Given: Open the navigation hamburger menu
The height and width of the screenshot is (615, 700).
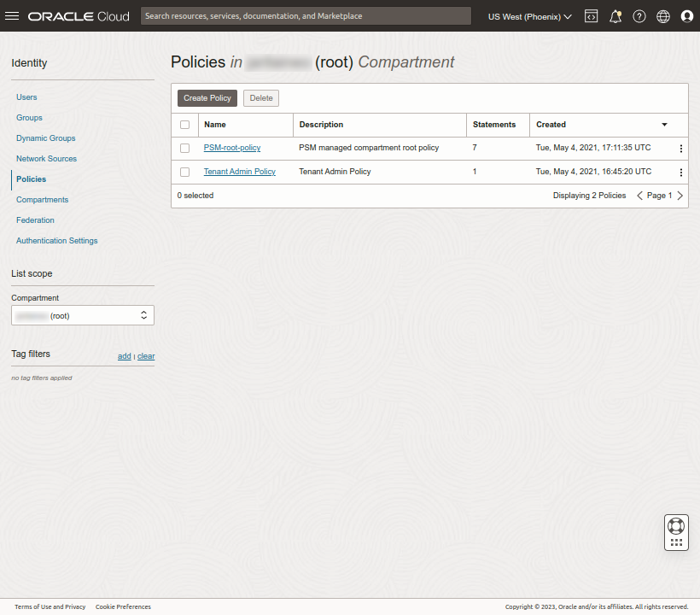Looking at the screenshot, I should [x=12, y=15].
